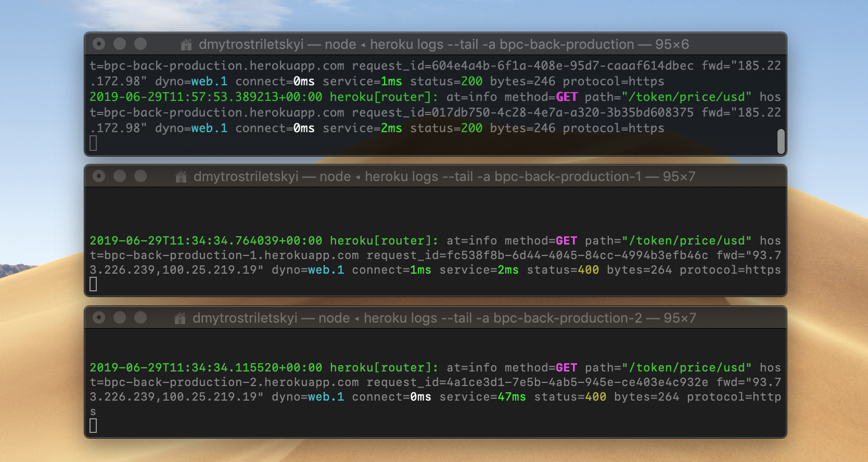Close the bpc-back-production-2 terminal window
This screenshot has height=462, width=868.
pos(99,318)
